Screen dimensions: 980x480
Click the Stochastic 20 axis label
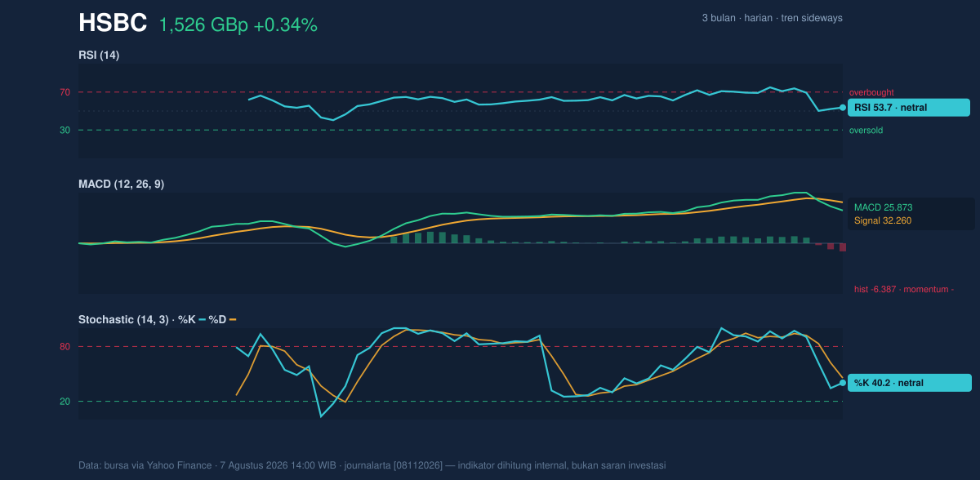click(x=65, y=402)
